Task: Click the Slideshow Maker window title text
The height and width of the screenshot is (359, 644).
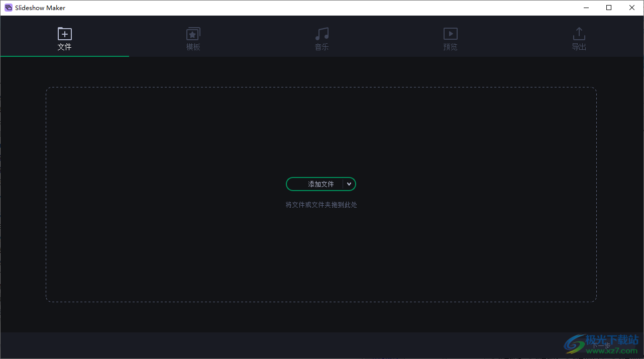Action: click(40, 8)
